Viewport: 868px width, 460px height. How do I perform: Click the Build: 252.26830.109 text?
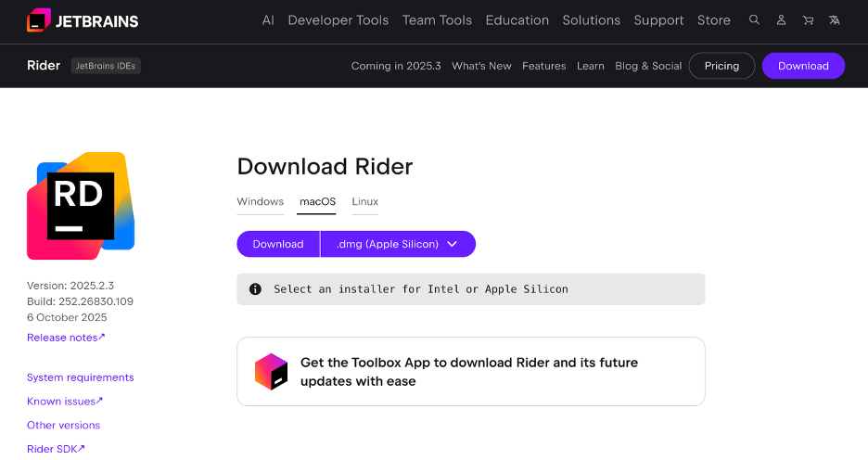click(81, 301)
